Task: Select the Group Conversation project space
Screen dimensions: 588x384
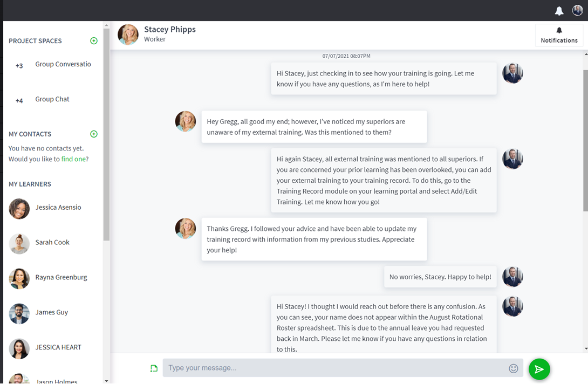Action: coord(63,64)
